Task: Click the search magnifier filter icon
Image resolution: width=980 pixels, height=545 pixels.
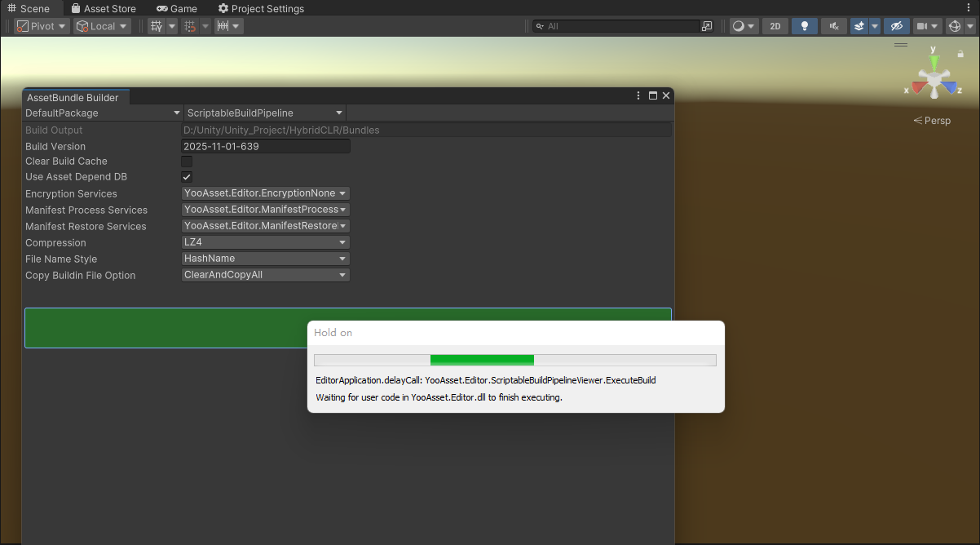Action: pos(540,26)
